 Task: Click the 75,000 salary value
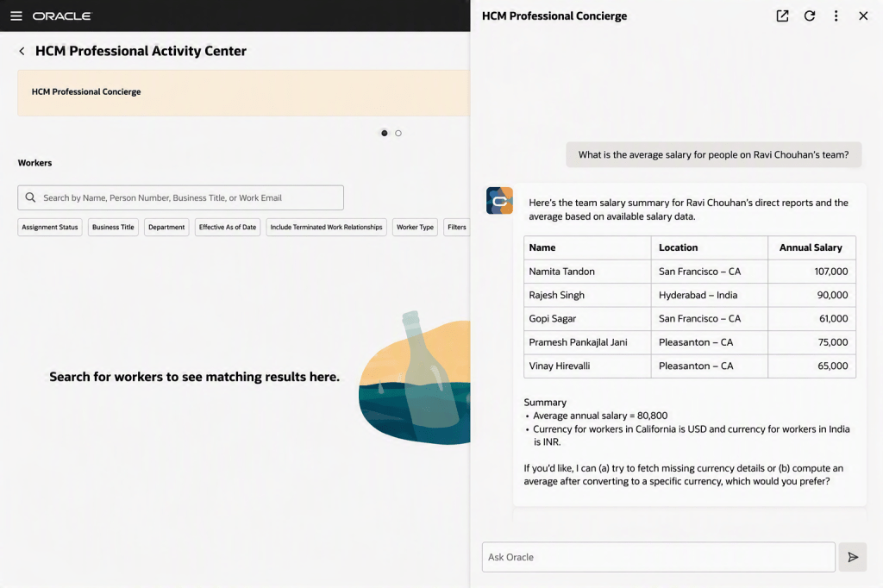tap(833, 342)
